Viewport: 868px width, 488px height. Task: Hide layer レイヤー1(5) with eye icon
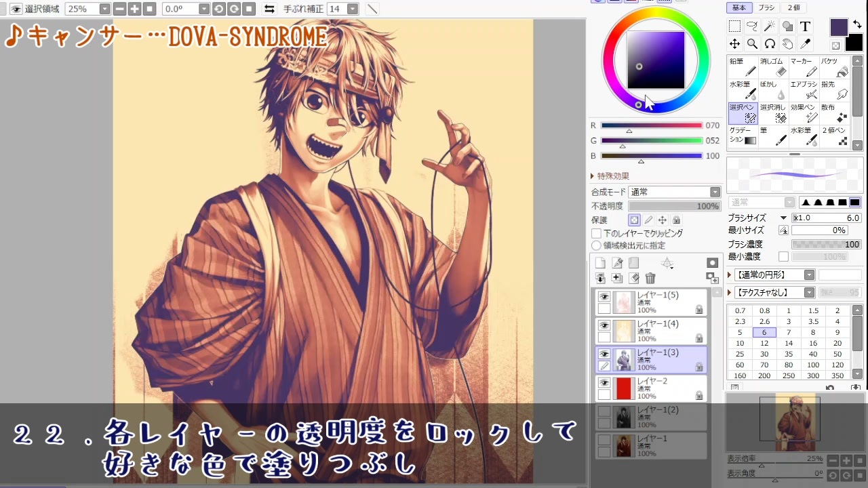[x=604, y=296]
